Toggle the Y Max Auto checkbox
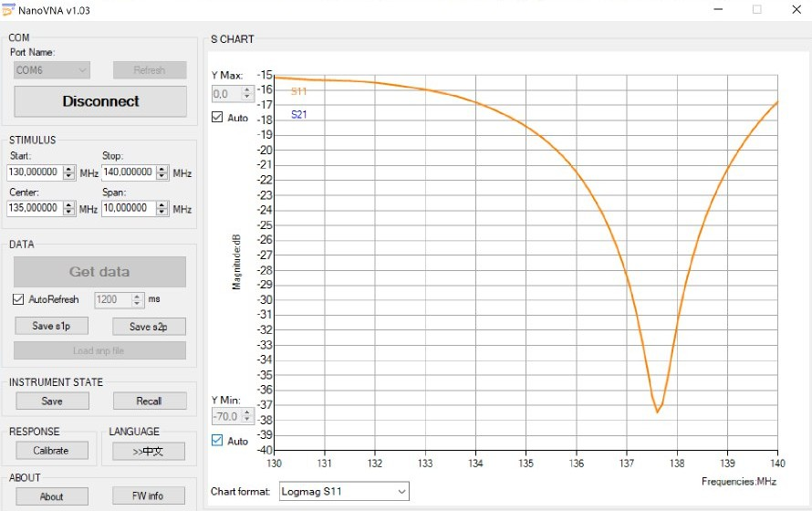The image size is (812, 511). pos(217,118)
